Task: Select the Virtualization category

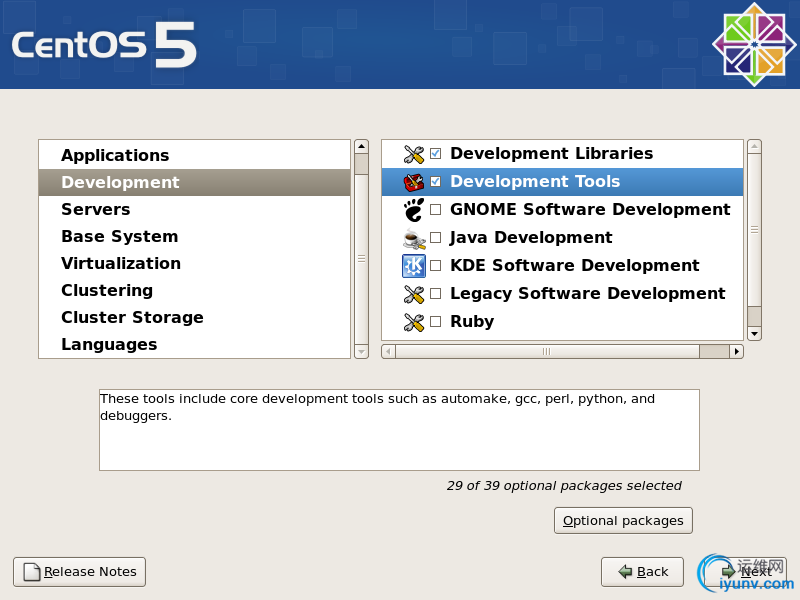Action: pyautogui.click(x=195, y=263)
